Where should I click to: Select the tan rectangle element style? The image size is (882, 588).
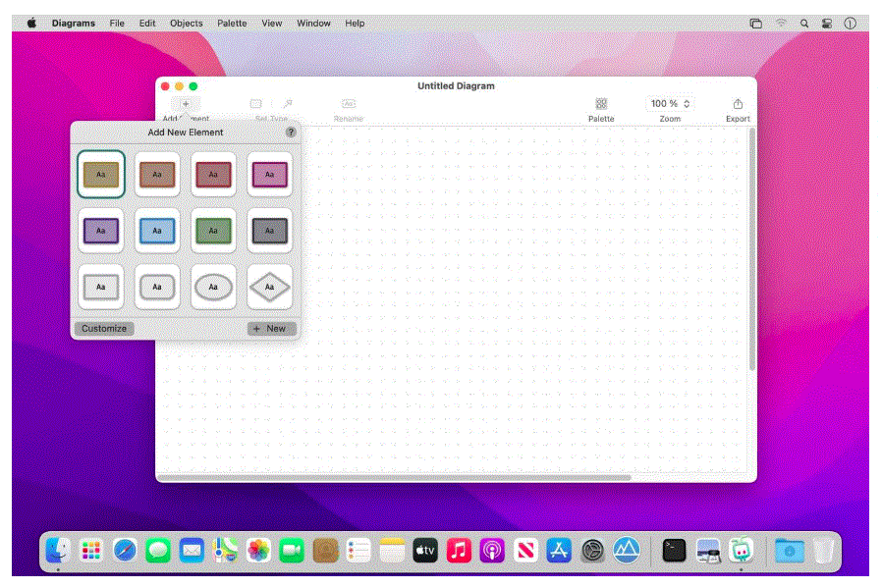101,175
